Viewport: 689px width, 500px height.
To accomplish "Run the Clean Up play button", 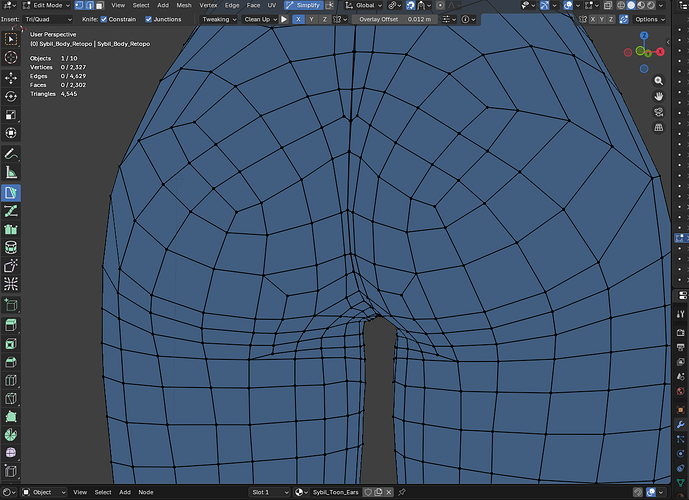I will click(284, 19).
